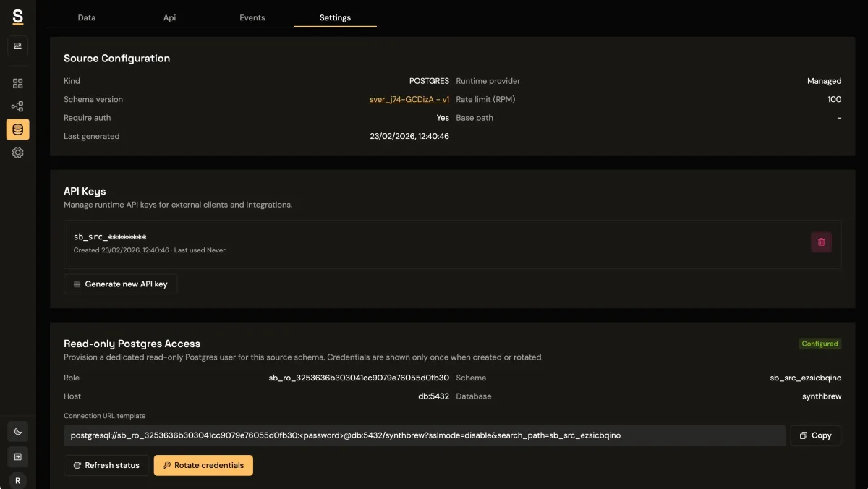Switch to the Api tab
The image size is (868, 489).
click(x=169, y=17)
